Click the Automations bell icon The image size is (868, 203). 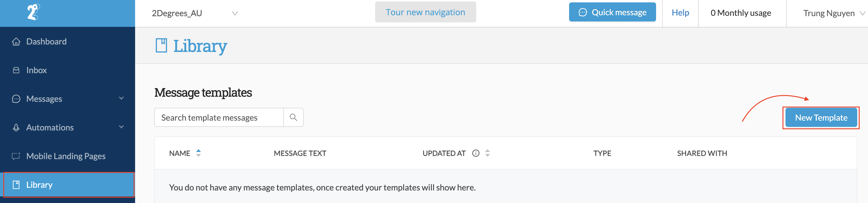[16, 127]
